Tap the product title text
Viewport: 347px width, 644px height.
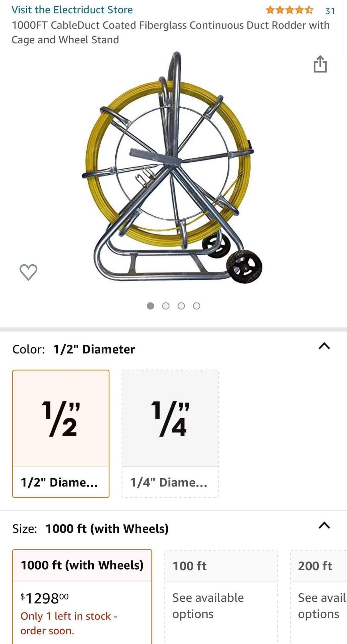click(x=170, y=33)
